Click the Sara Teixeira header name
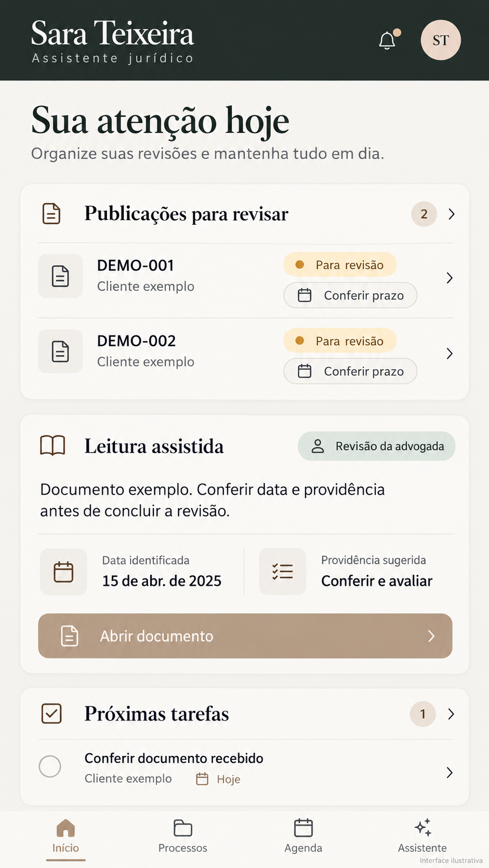Image resolution: width=489 pixels, height=868 pixels. pos(112,34)
